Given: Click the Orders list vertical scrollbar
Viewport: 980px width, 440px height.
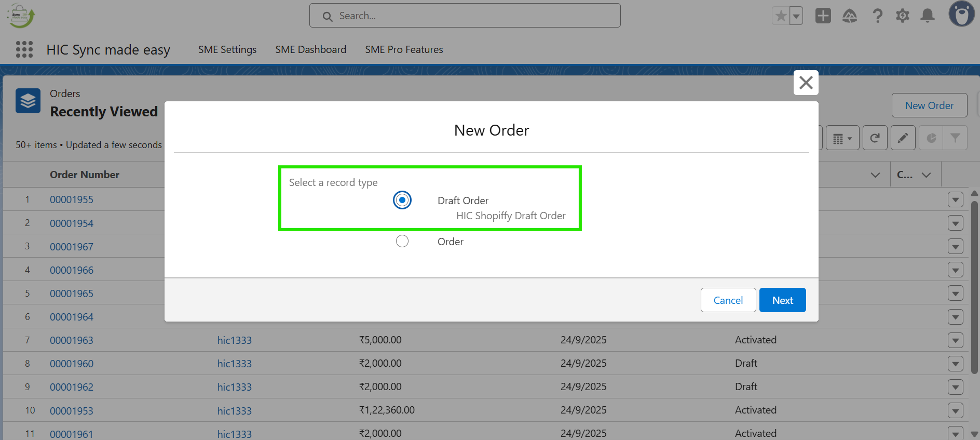Looking at the screenshot, I should click(974, 287).
